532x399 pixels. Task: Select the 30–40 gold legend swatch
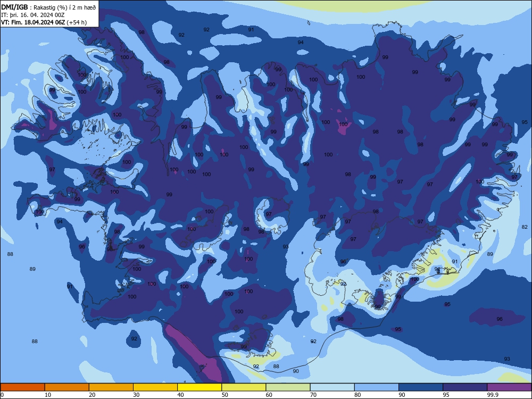155,387
